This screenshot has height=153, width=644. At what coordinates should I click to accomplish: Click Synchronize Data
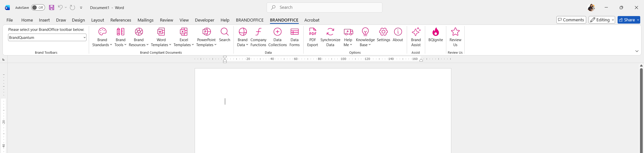330,37
